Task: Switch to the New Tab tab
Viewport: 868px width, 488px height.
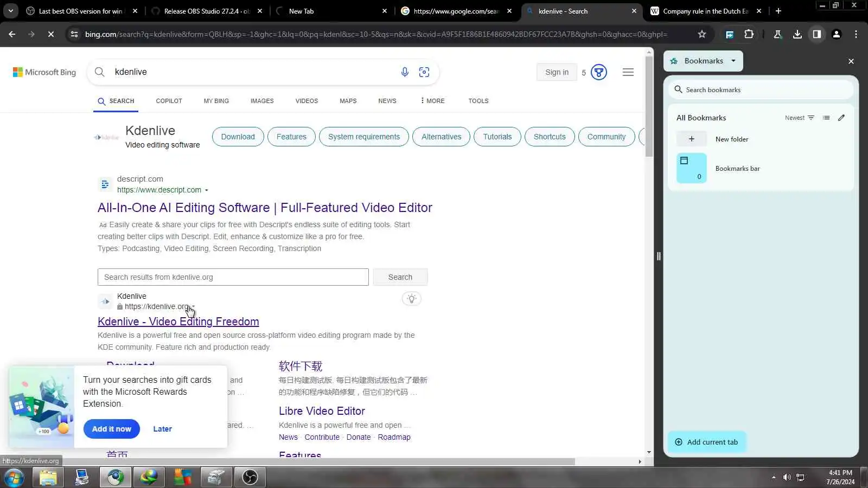Action: click(x=331, y=11)
